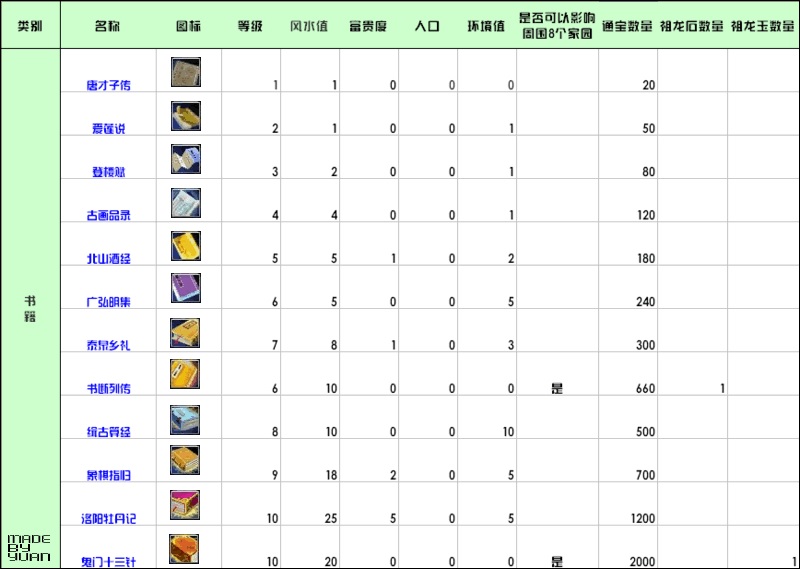Open the 广弘明集 name link

click(x=108, y=302)
